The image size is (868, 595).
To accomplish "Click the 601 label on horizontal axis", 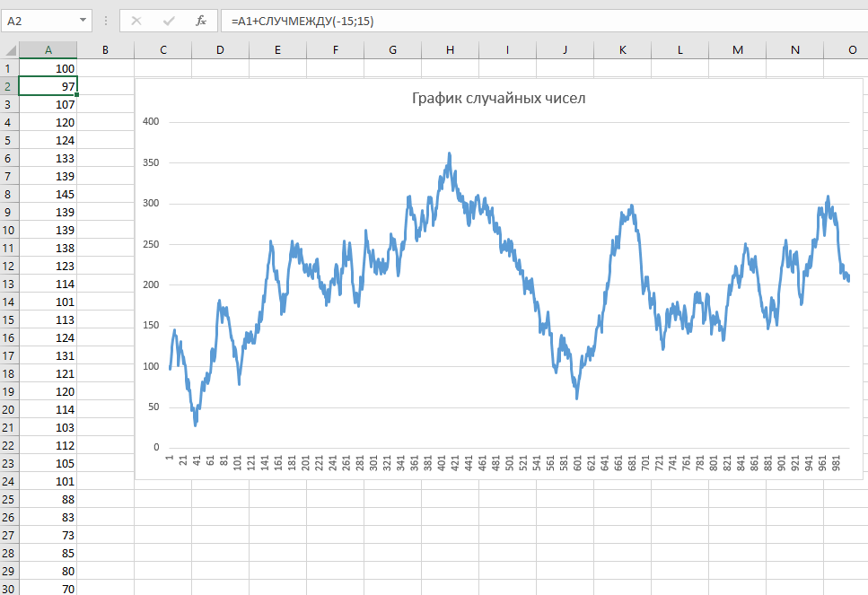I will tap(577, 463).
